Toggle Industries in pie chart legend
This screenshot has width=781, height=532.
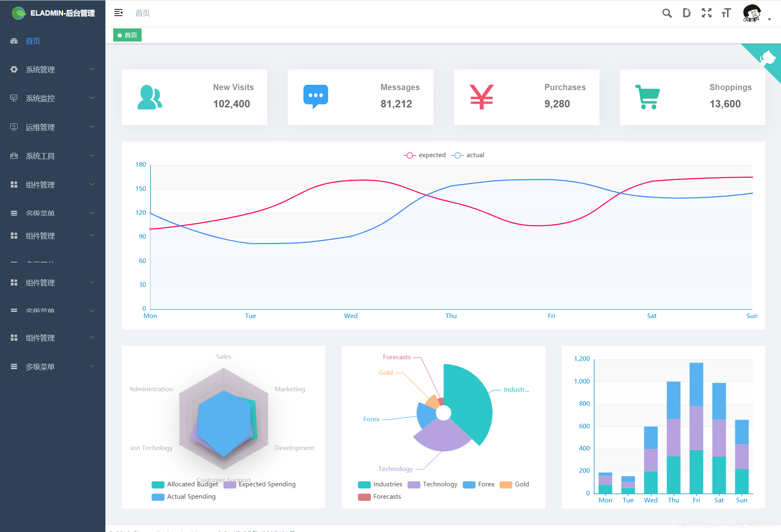point(380,484)
